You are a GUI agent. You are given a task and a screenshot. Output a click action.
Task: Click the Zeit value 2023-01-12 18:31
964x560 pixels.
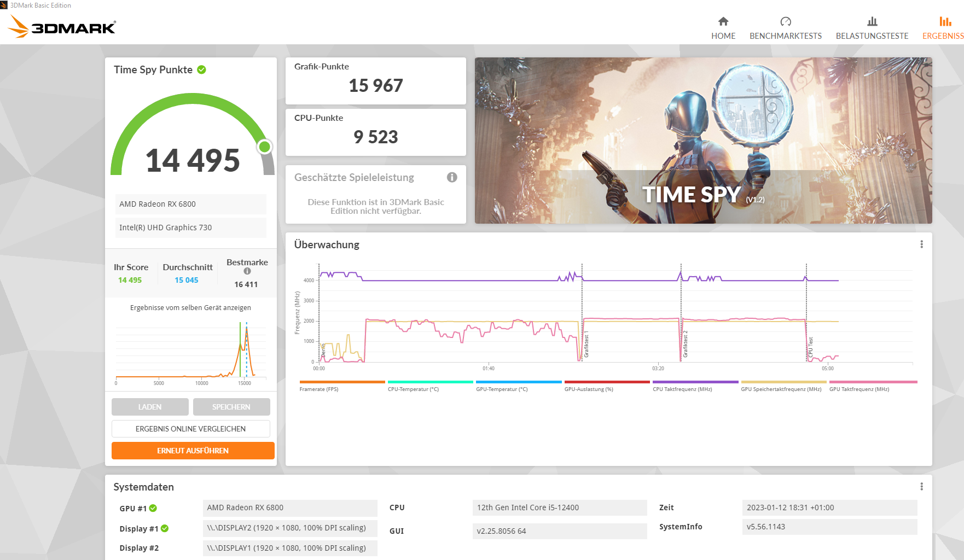[830, 507]
